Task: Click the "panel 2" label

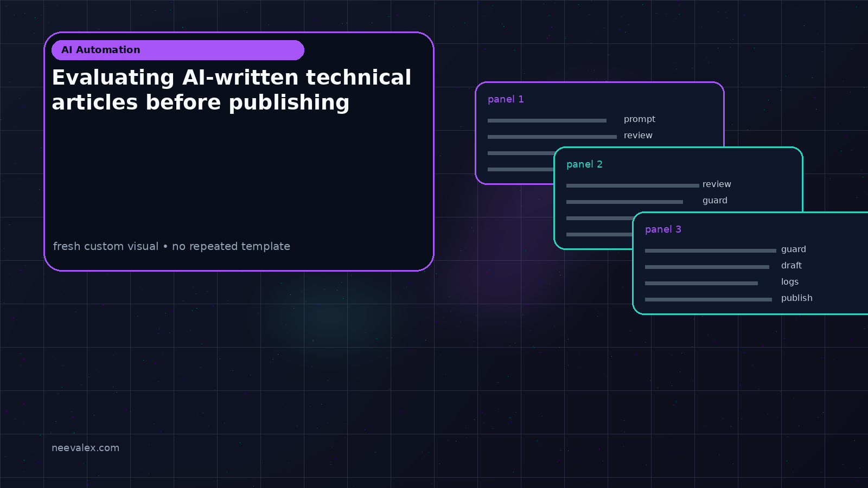Action: [584, 164]
